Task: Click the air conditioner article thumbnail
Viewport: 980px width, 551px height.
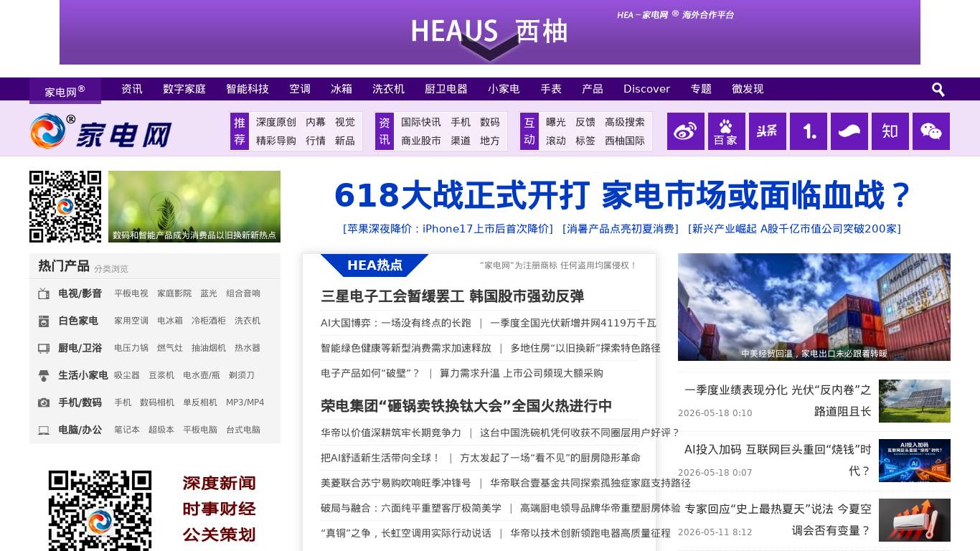Action: tap(915, 520)
